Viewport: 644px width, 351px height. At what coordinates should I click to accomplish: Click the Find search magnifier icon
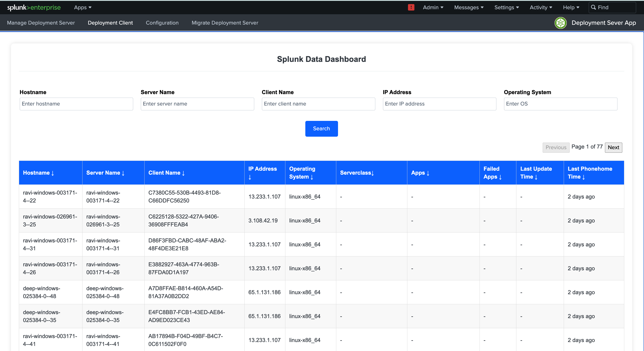pos(593,7)
